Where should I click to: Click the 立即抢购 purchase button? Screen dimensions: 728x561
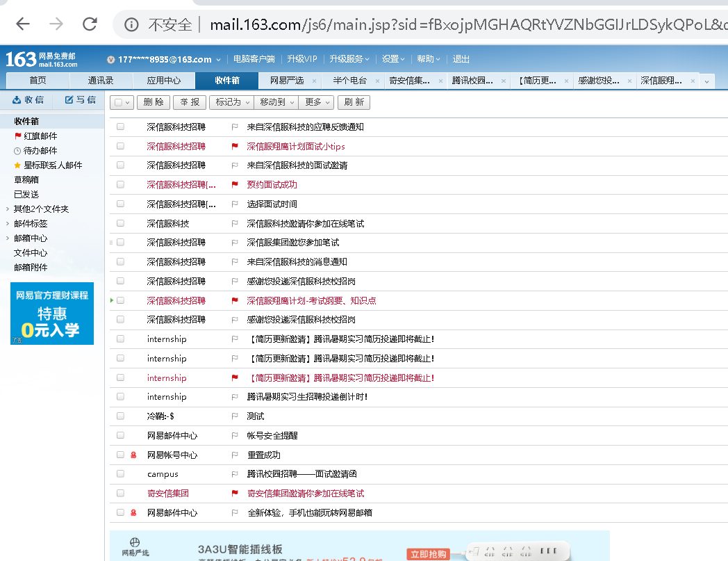click(x=428, y=555)
